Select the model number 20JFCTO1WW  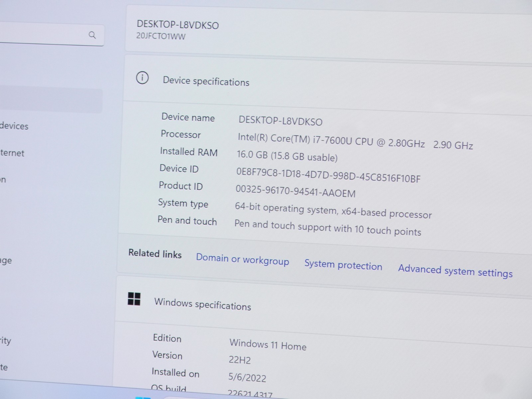coord(161,36)
